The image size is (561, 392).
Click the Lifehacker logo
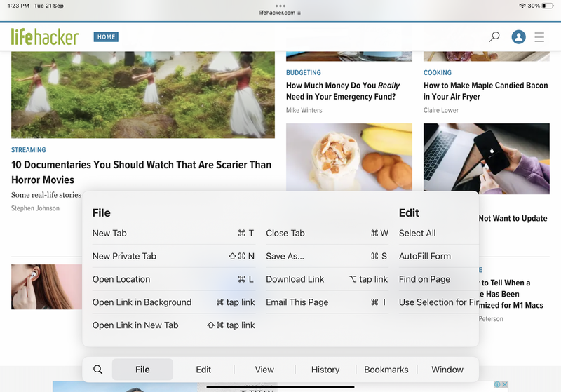tap(45, 37)
